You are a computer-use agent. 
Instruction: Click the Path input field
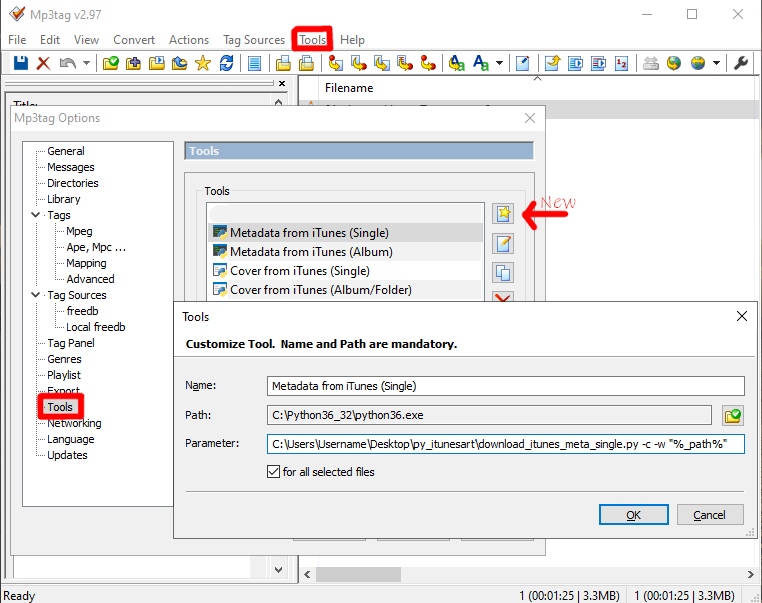tap(489, 415)
